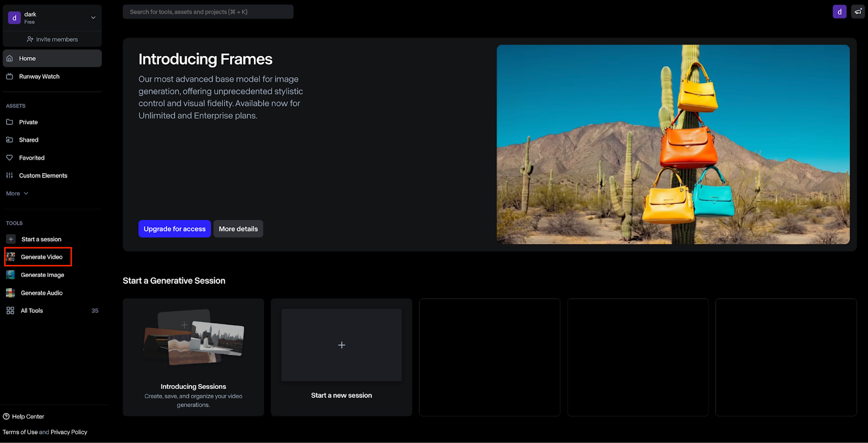Click the Private folder icon

point(9,122)
